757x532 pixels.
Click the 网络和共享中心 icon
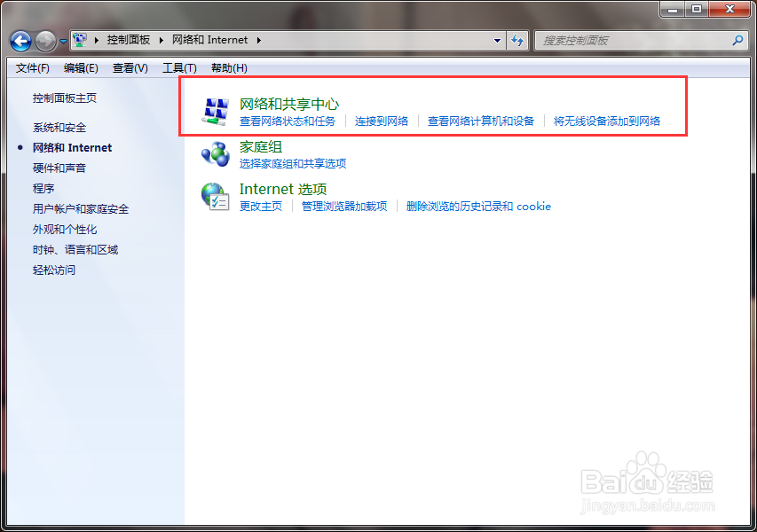(x=215, y=112)
